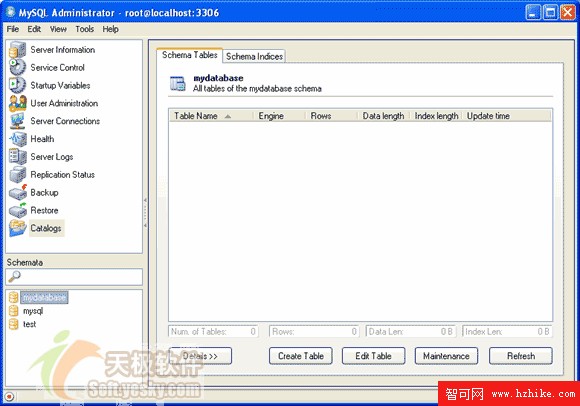This screenshot has height=406, width=580.
Task: Click the Startup Variables icon
Action: (x=17, y=85)
